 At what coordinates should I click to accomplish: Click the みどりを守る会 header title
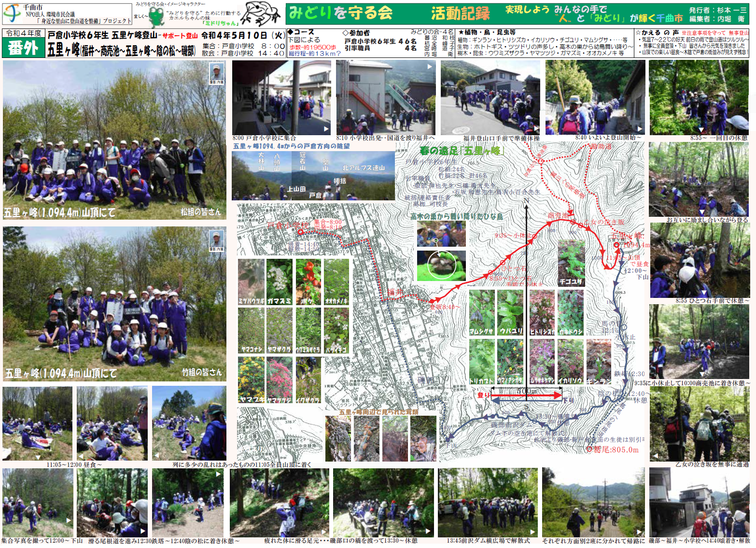[x=341, y=14]
